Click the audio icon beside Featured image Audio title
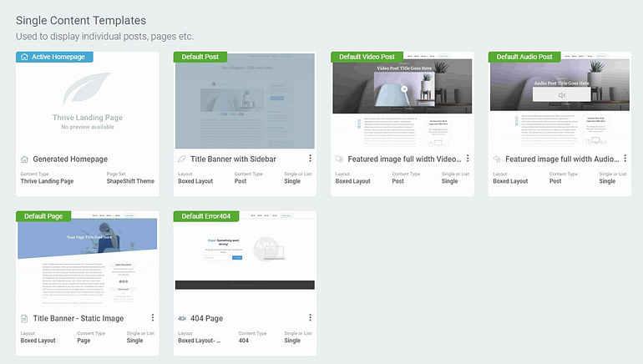The height and width of the screenshot is (364, 643). click(497, 159)
